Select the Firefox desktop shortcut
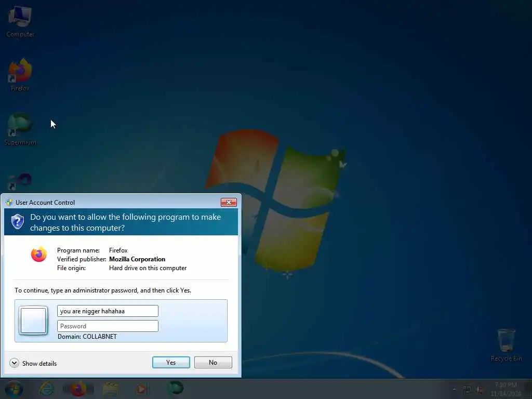Screen dimensions: 532x399 (20, 75)
